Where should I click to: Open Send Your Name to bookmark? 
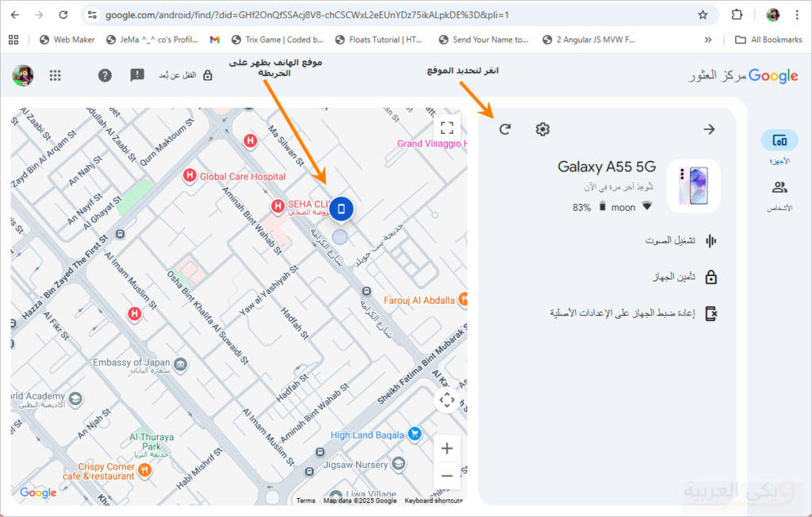pyautogui.click(x=483, y=40)
